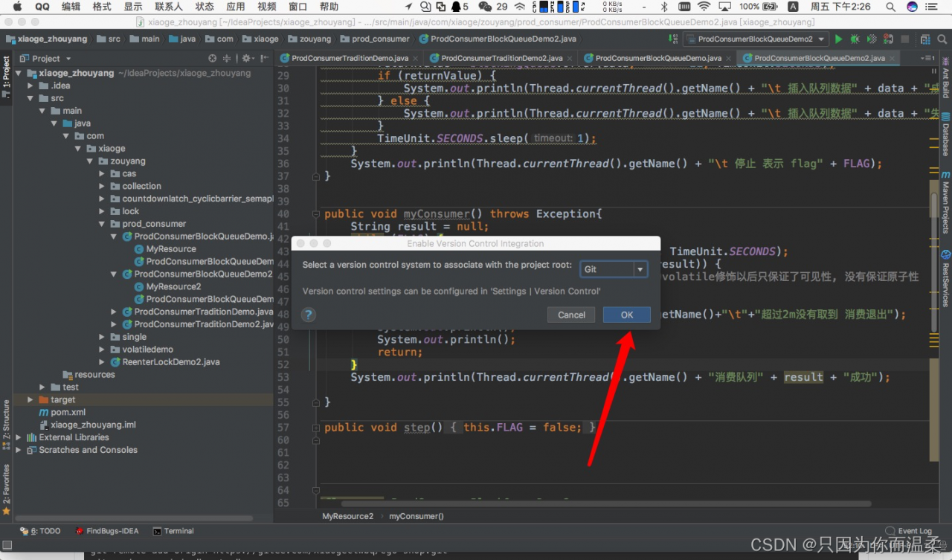Open the RestServices side panel
The image size is (952, 560).
[x=945, y=279]
